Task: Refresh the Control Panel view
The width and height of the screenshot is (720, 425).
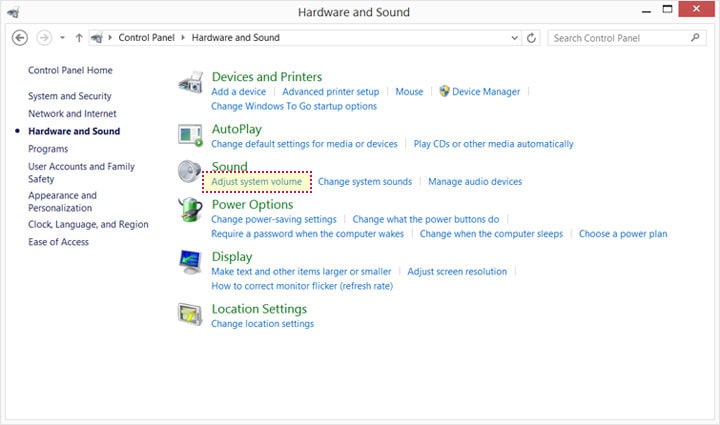Action: pyautogui.click(x=531, y=38)
